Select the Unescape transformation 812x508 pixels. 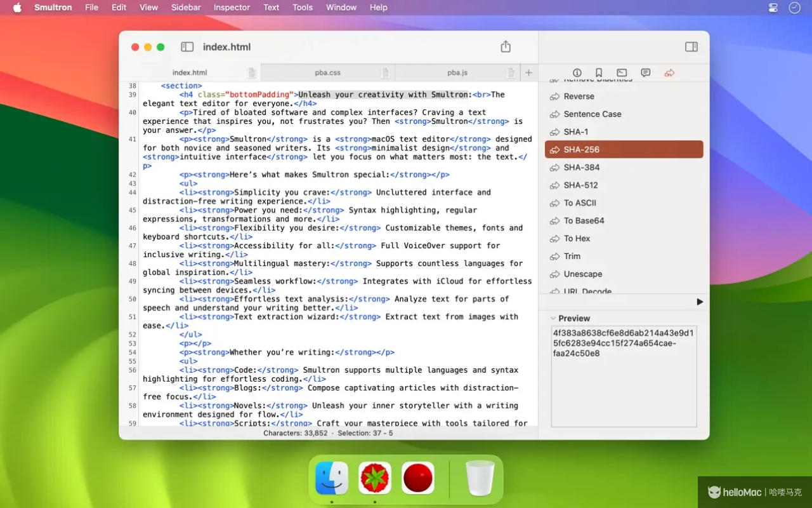pos(624,274)
